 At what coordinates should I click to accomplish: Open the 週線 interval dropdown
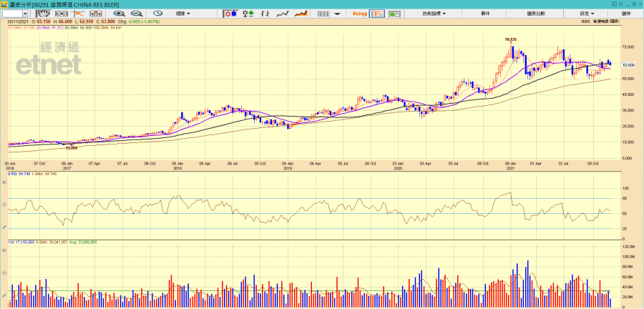click(179, 14)
